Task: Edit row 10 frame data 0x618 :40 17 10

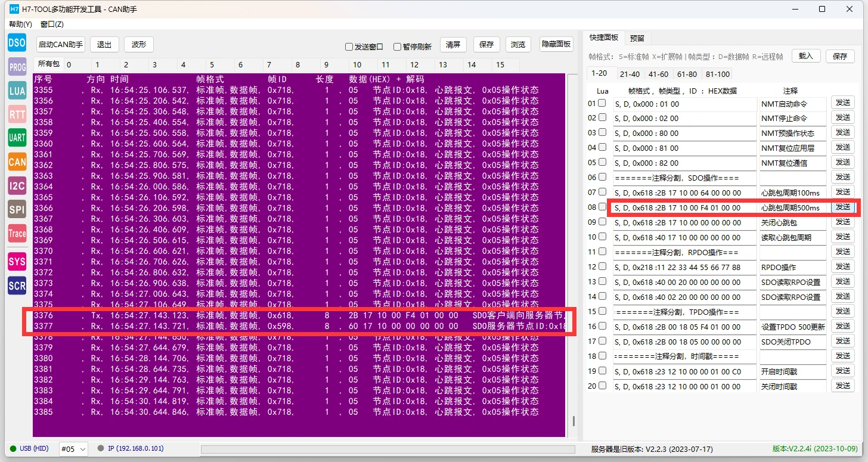Action: click(x=684, y=237)
